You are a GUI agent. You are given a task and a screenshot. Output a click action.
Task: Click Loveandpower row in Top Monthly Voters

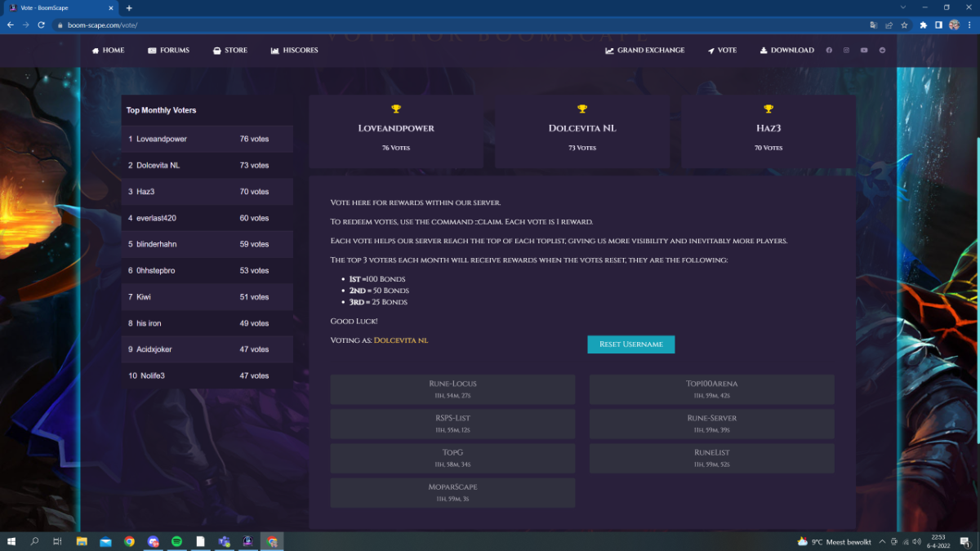point(207,139)
